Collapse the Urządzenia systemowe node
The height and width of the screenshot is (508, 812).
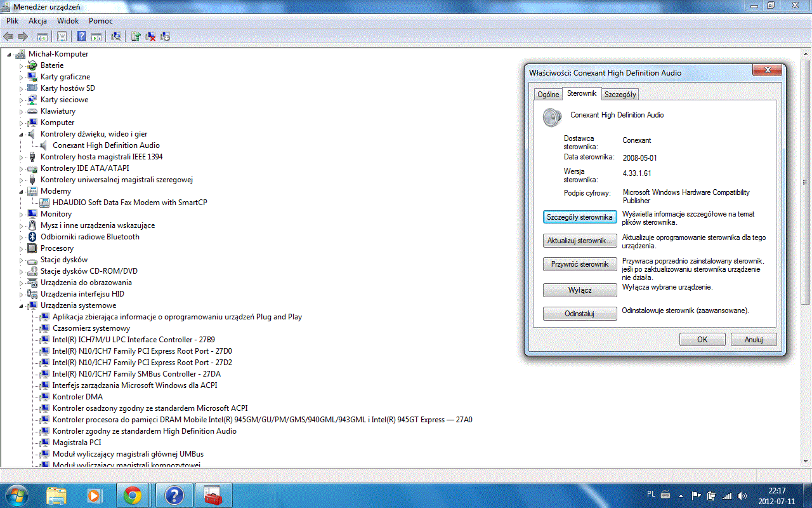(21, 305)
